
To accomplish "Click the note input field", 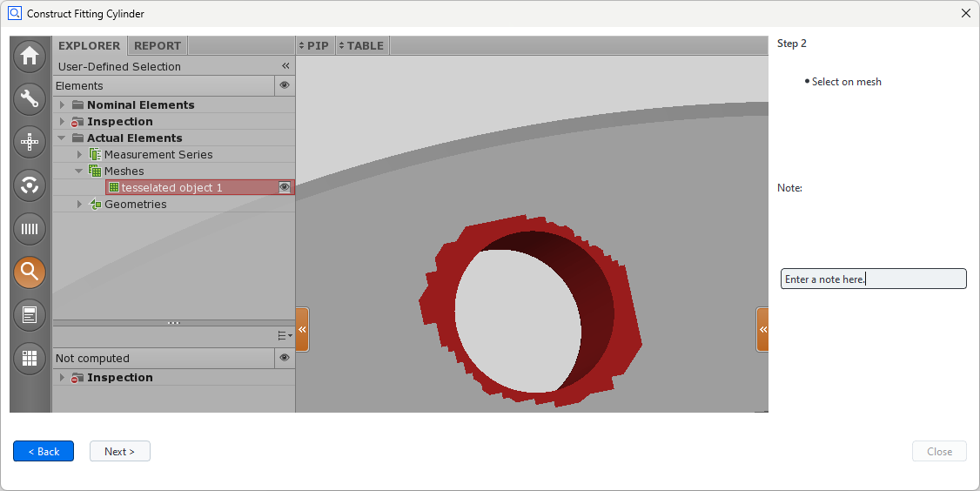I will pos(873,279).
